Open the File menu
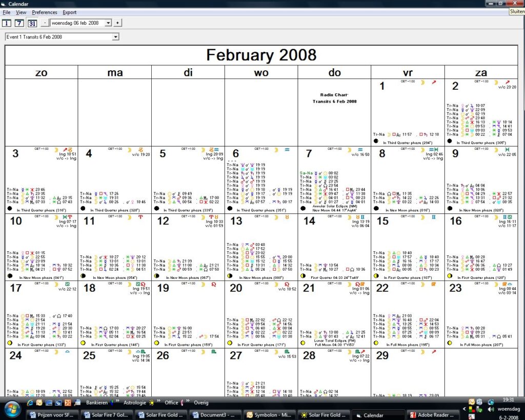The image size is (525, 420). tap(6, 12)
